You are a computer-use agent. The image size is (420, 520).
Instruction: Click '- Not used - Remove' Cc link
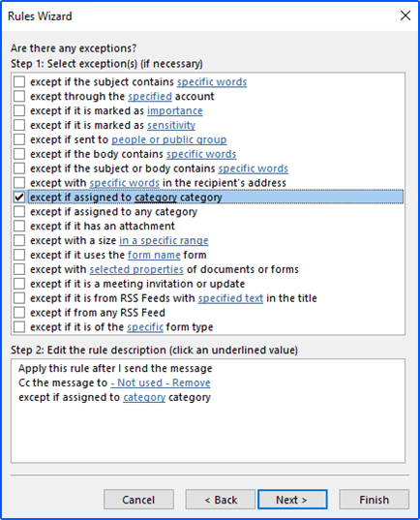pos(161,383)
